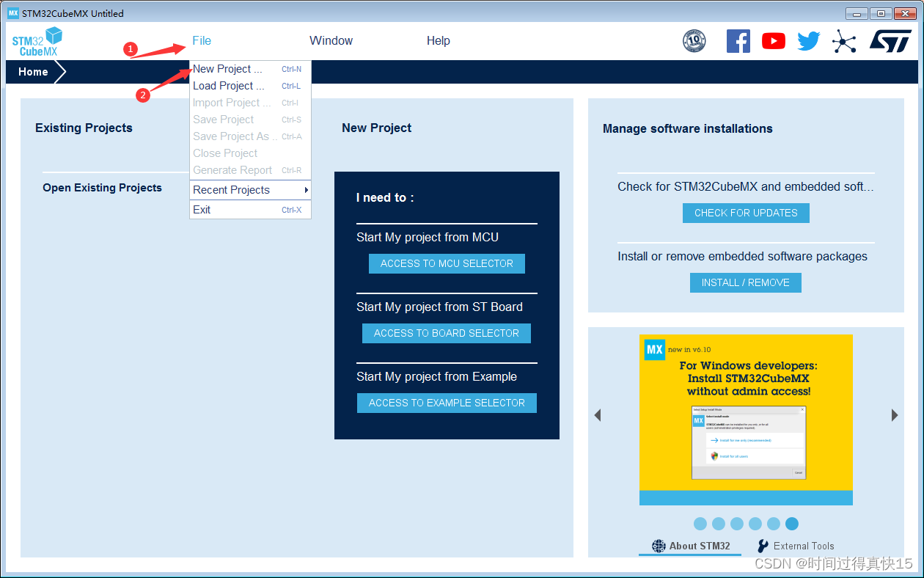Image resolution: width=924 pixels, height=578 pixels.
Task: Click 'Check for STM32CubeMX and embedded soft...' text
Action: (x=746, y=187)
